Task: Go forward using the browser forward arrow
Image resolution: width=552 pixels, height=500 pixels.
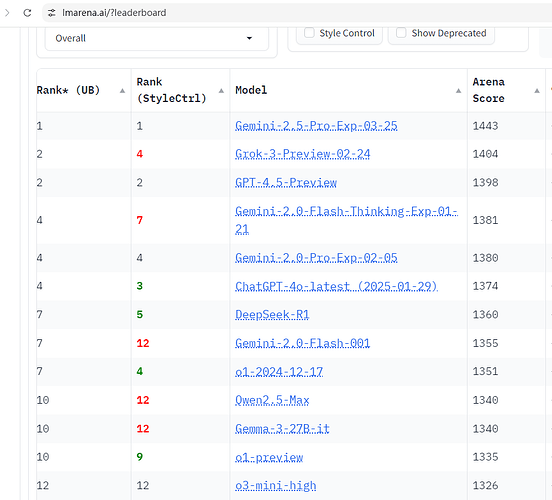Action: [x=7, y=13]
